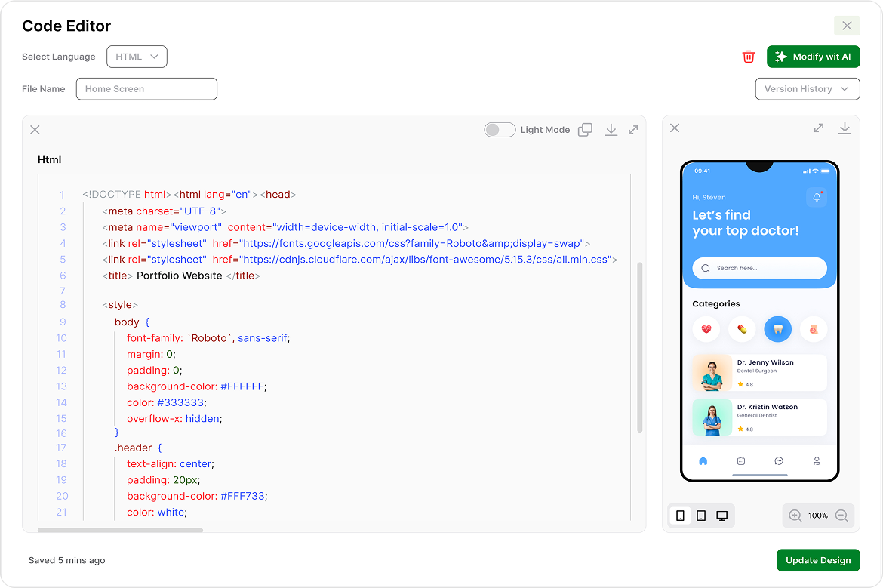Zoom in on the preview
883x588 pixels.
795,516
